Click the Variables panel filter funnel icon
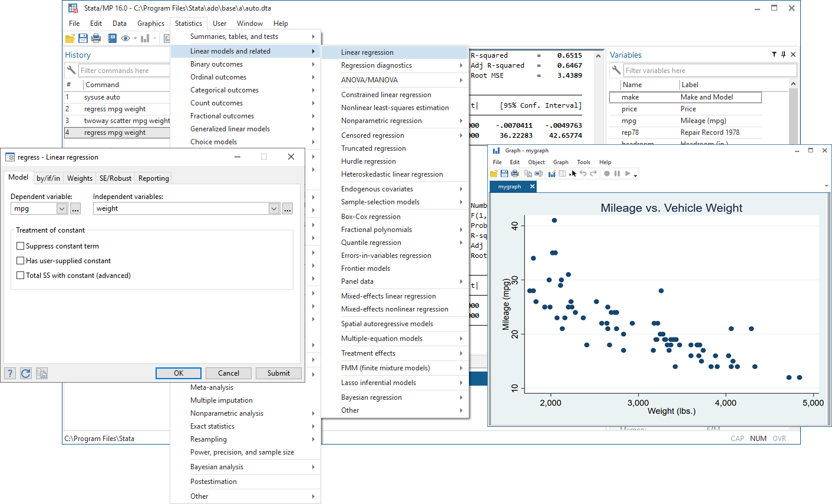 [x=774, y=54]
